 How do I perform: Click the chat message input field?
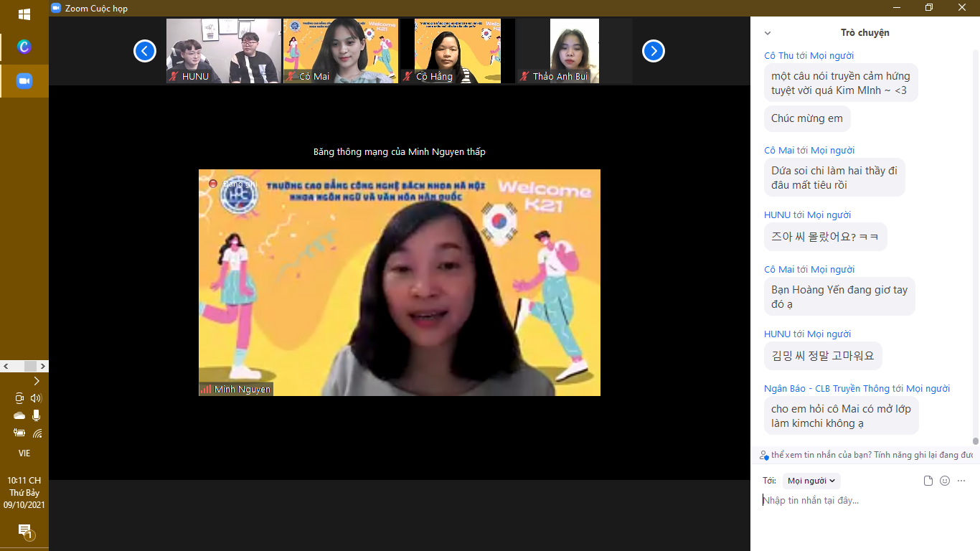pos(861,501)
